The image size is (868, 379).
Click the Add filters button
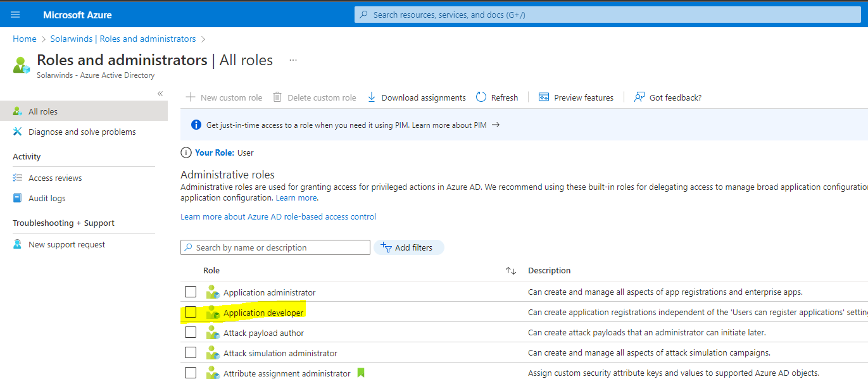pyautogui.click(x=408, y=247)
